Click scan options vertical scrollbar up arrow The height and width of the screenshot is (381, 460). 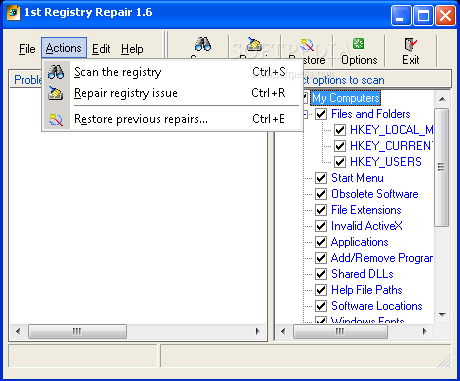tap(442, 99)
